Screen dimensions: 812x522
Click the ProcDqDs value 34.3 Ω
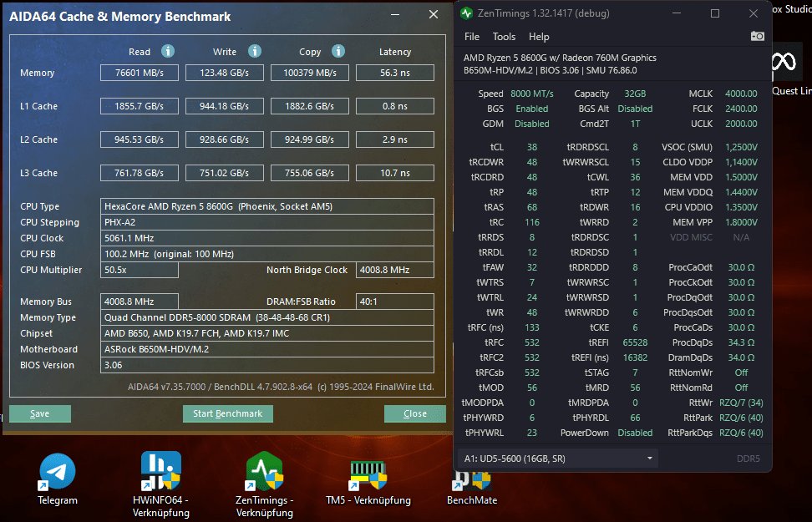point(741,342)
